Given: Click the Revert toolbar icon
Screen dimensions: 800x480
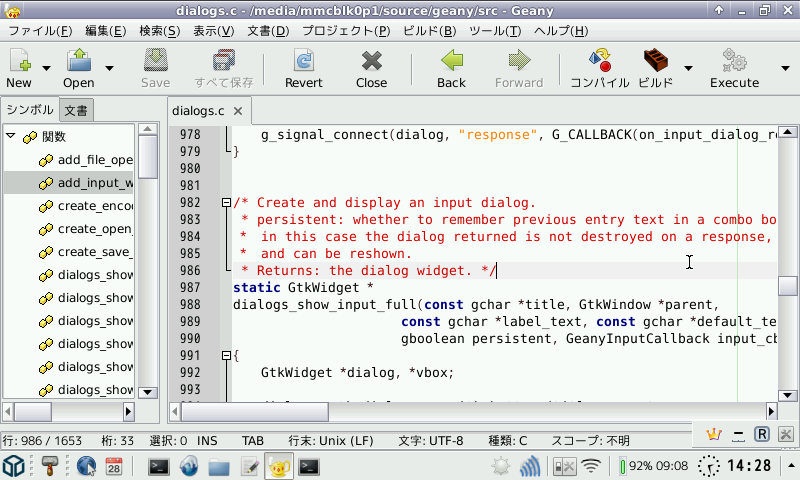Looking at the screenshot, I should (x=303, y=60).
